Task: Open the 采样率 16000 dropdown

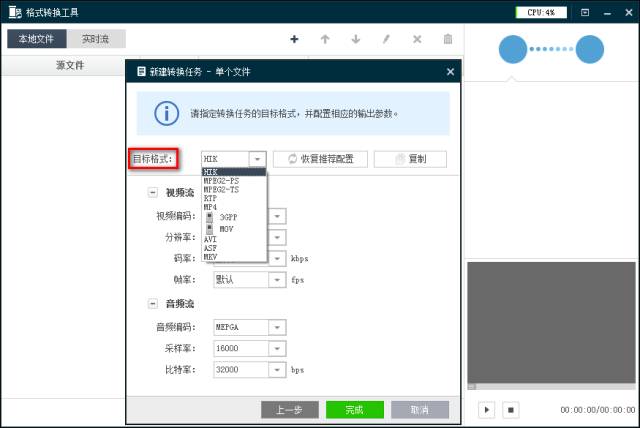Action: tap(277, 348)
